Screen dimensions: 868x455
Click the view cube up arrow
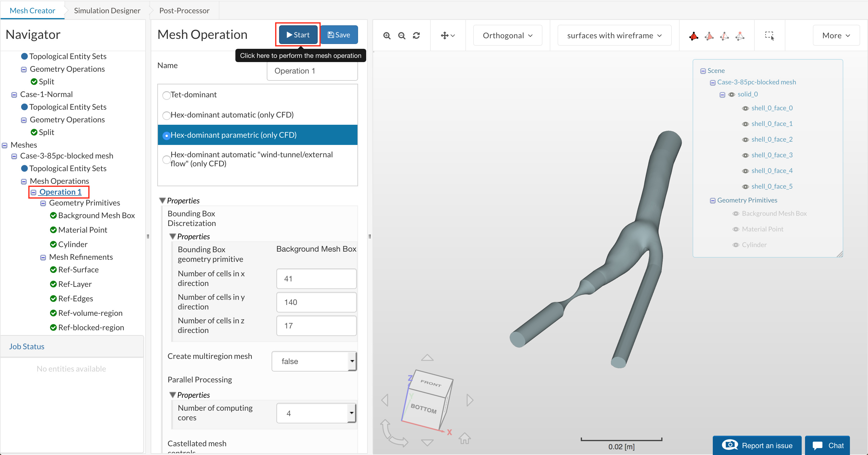point(427,358)
